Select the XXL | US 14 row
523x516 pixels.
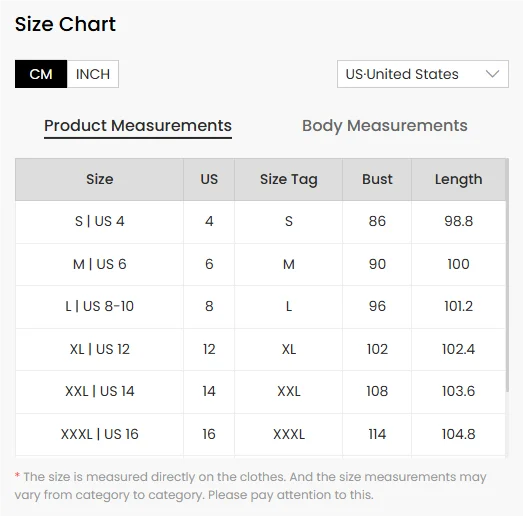(260, 392)
